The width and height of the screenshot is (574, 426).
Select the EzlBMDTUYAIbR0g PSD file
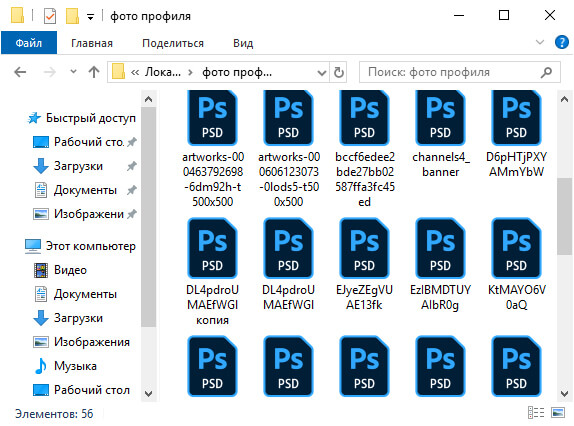(x=440, y=264)
